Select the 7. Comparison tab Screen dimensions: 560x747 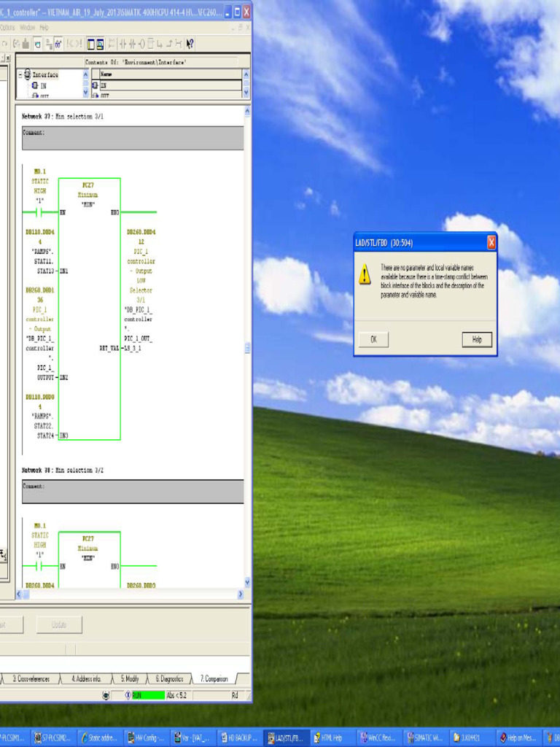click(214, 679)
